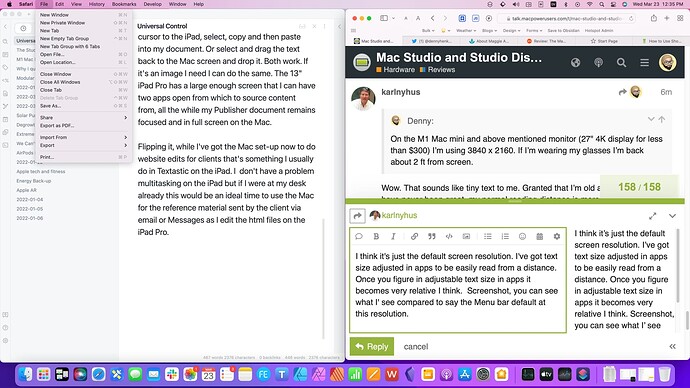The height and width of the screenshot is (388, 690).
Task: Click the podcast icon in forum header
Action: [598, 62]
